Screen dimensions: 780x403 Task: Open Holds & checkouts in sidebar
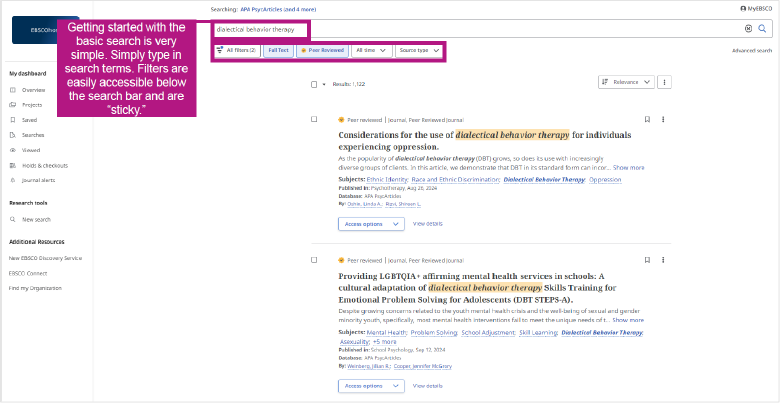click(45, 165)
